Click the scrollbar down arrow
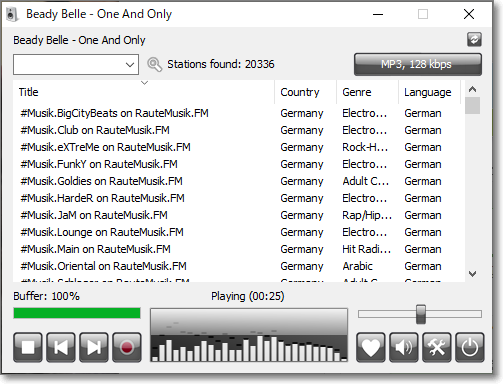 pyautogui.click(x=472, y=274)
